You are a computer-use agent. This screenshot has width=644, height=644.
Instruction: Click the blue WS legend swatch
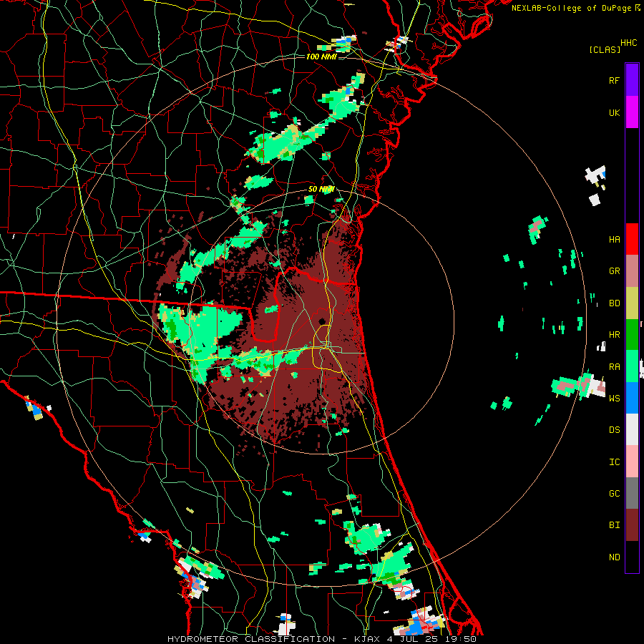coord(632,398)
